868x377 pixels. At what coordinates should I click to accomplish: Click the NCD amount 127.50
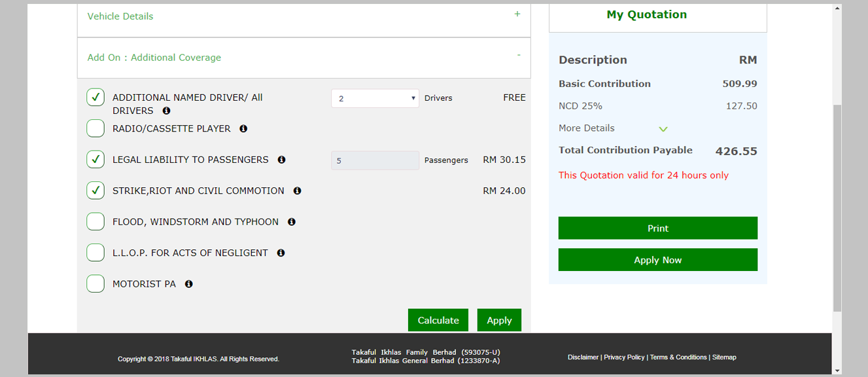coord(742,106)
